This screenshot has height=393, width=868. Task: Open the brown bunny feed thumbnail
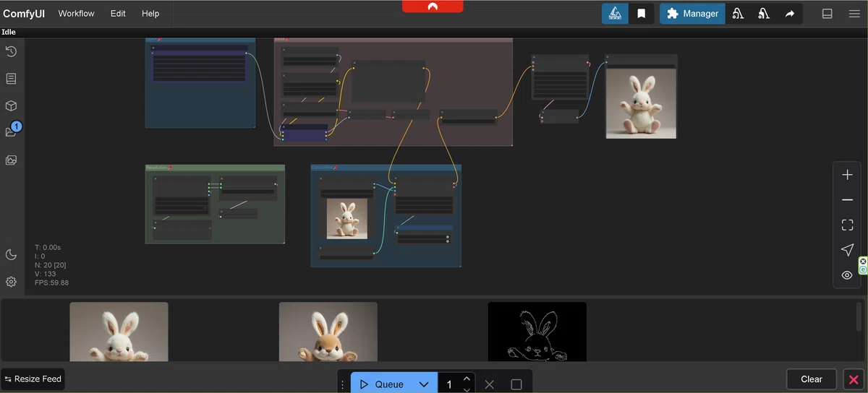pos(328,332)
